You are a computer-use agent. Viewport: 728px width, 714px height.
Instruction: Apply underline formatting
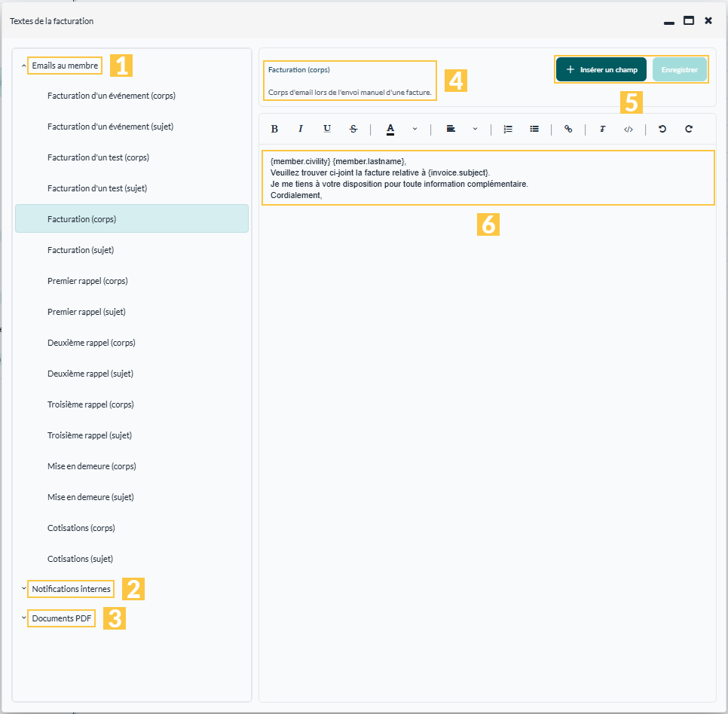tap(327, 129)
